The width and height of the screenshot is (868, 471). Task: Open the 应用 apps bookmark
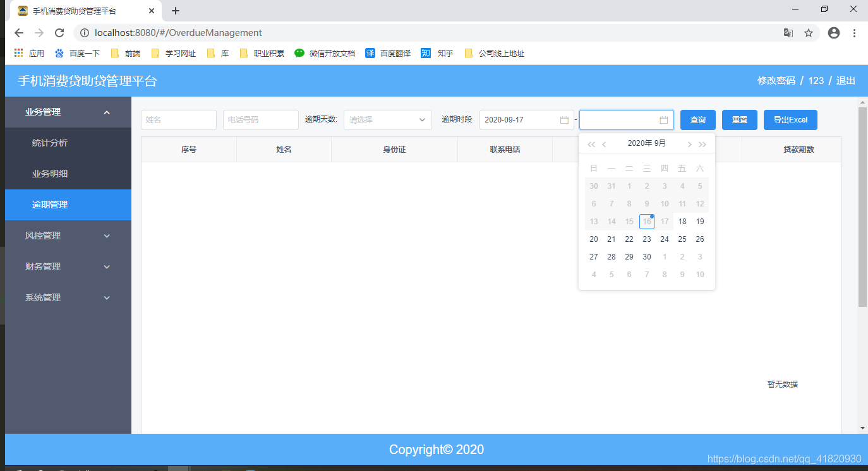pyautogui.click(x=29, y=54)
